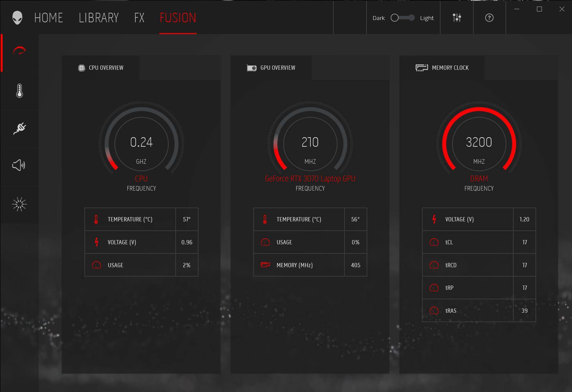Open the Power plug sidebar icon
The width and height of the screenshot is (572, 392).
[19, 128]
